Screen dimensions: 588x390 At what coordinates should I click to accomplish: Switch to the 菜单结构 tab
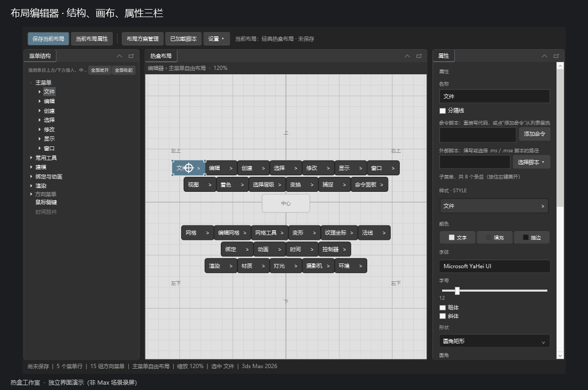click(40, 56)
